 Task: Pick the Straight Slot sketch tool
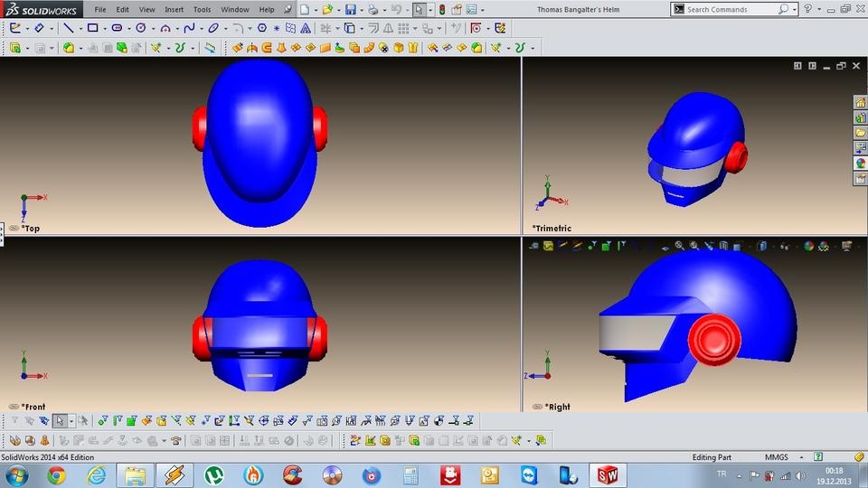(117, 28)
